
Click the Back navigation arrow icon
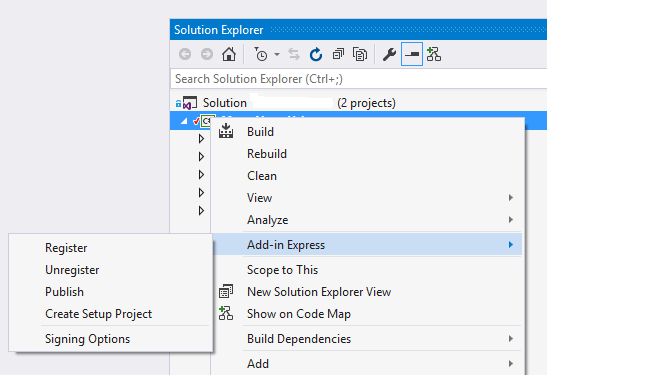[x=185, y=54]
